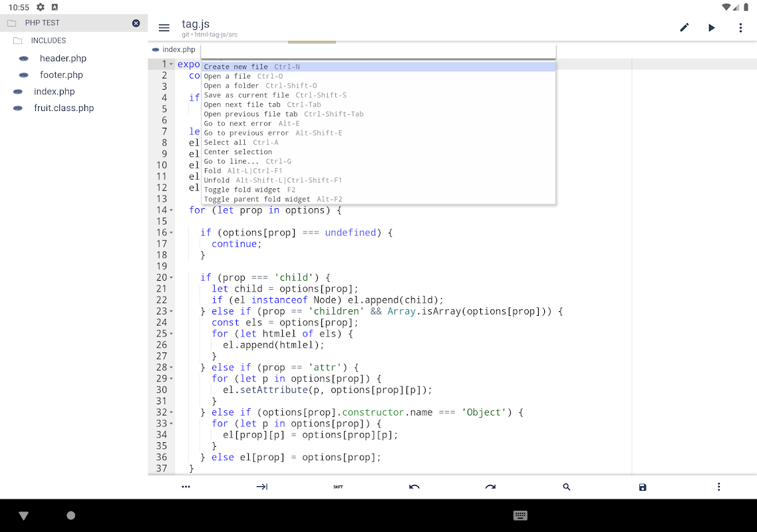Click the tag.js file title
Image resolution: width=757 pixels, height=532 pixels.
click(196, 24)
